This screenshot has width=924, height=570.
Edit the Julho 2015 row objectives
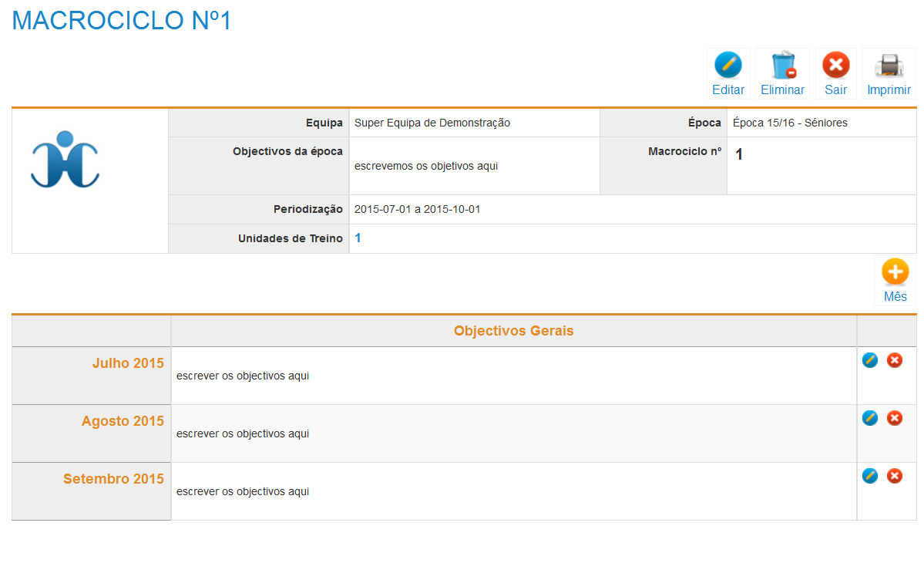click(870, 360)
